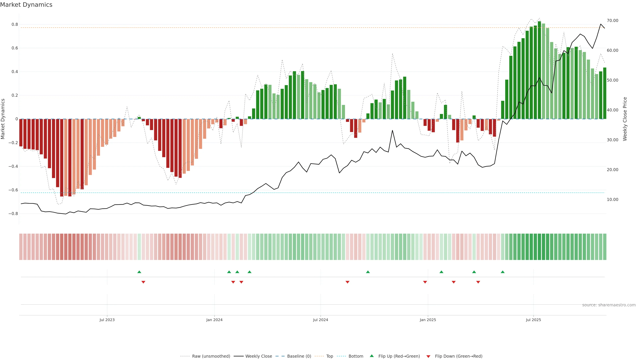Click the green Flip Up legend triangle
The height and width of the screenshot is (362, 644).
(x=372, y=356)
